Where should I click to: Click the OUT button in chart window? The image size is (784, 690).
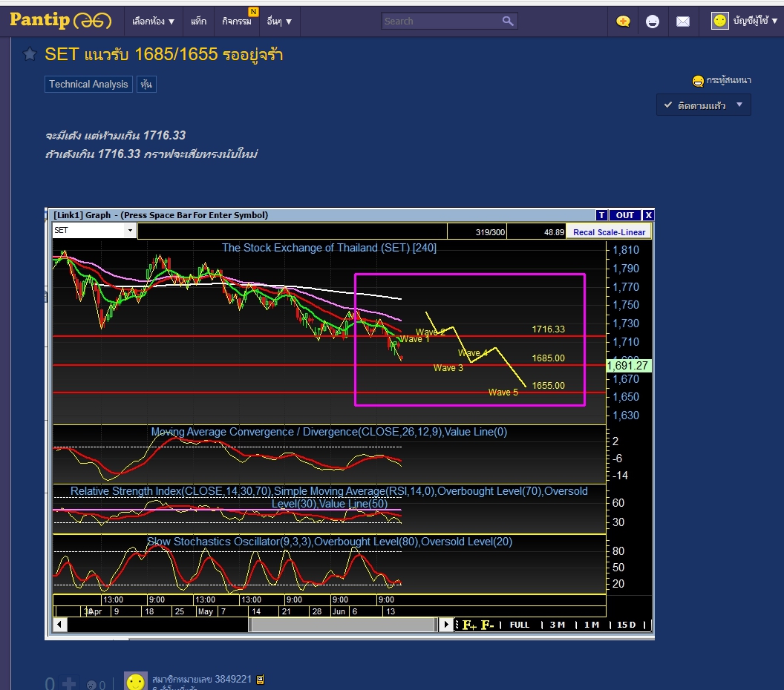(x=624, y=215)
